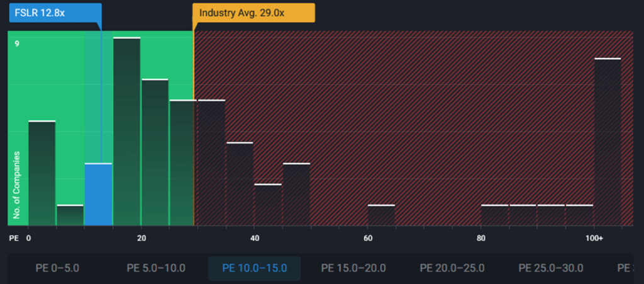The width and height of the screenshot is (644, 284).
Task: Select the lone PE 60–65 bar
Action: click(x=381, y=215)
